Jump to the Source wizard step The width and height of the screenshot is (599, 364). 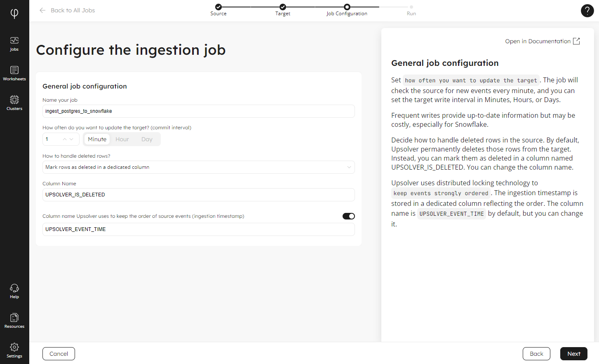pyautogui.click(x=218, y=7)
